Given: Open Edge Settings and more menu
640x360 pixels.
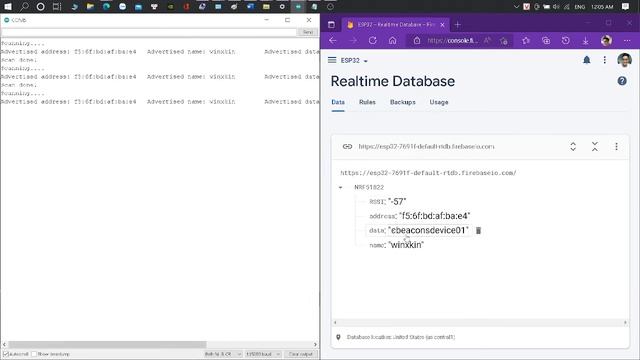Looking at the screenshot, I should (627, 40).
